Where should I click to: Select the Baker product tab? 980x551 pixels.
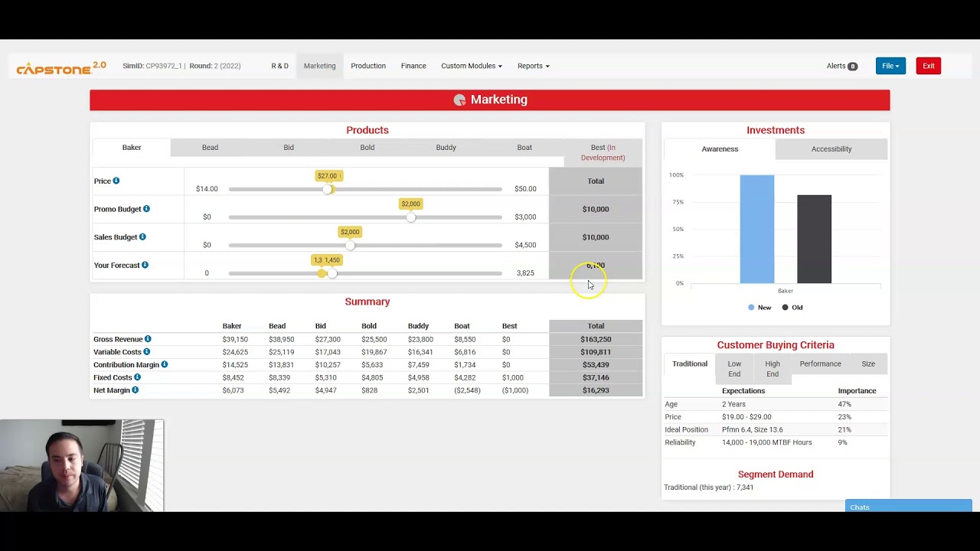tap(132, 148)
